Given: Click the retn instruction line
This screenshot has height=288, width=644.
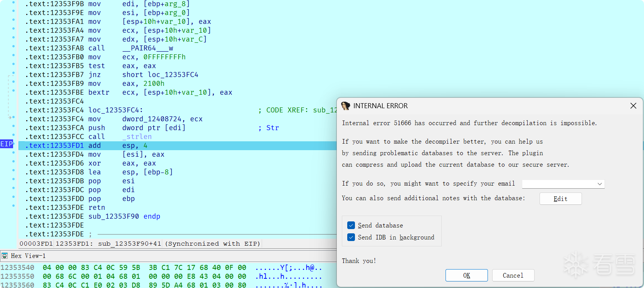Looking at the screenshot, I should 65,208.
